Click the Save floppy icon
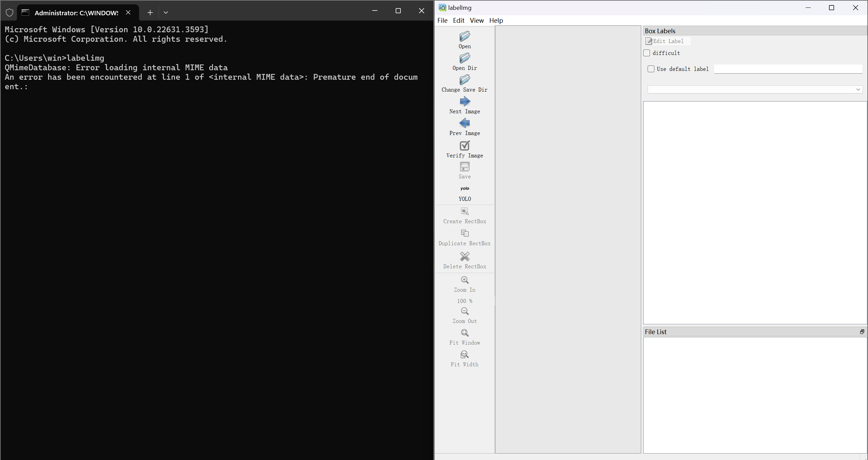 pyautogui.click(x=465, y=167)
